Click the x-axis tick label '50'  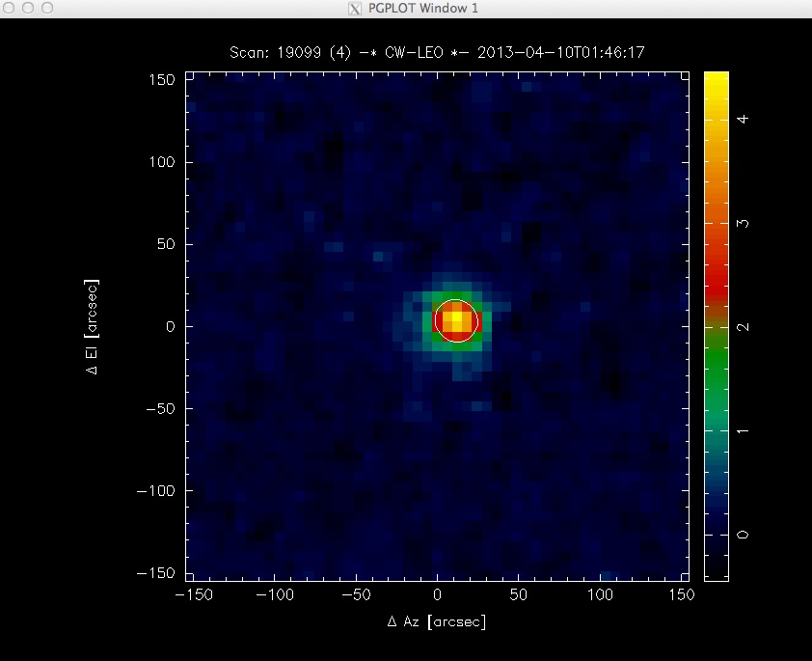click(x=519, y=594)
